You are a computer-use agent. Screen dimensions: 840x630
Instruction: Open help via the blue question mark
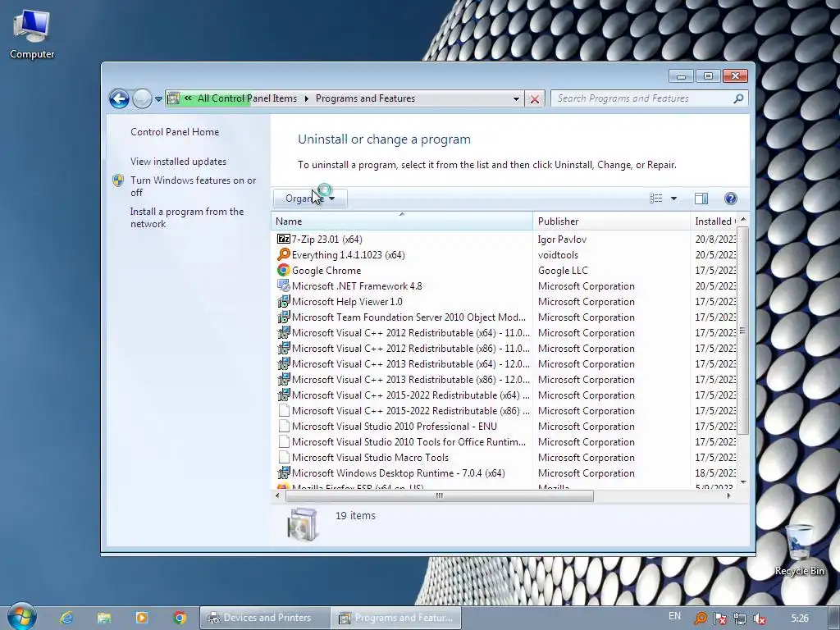pos(730,199)
